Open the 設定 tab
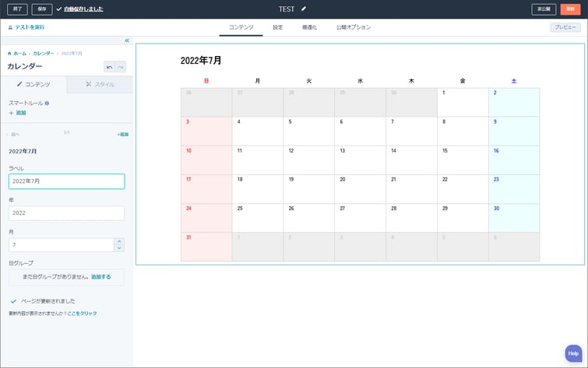 (x=278, y=27)
